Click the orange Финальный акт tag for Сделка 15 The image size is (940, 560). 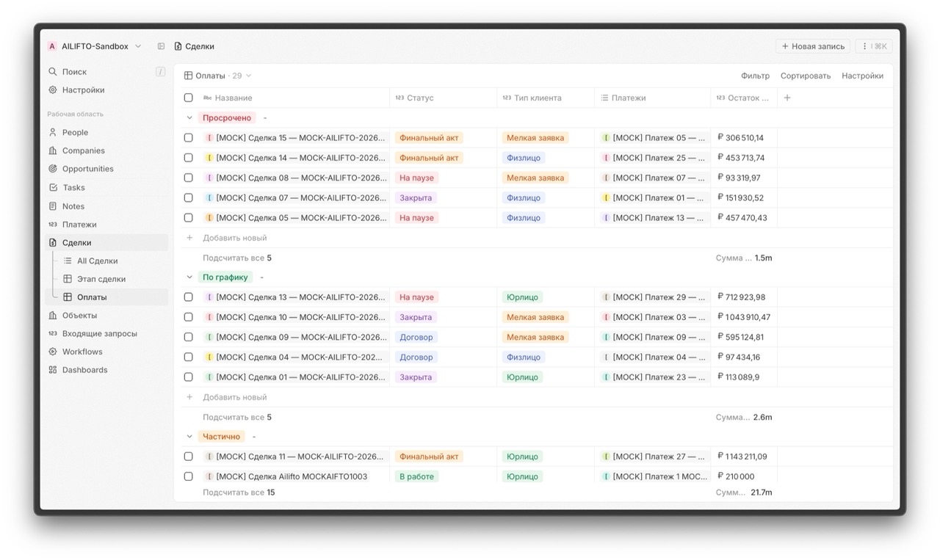click(429, 138)
